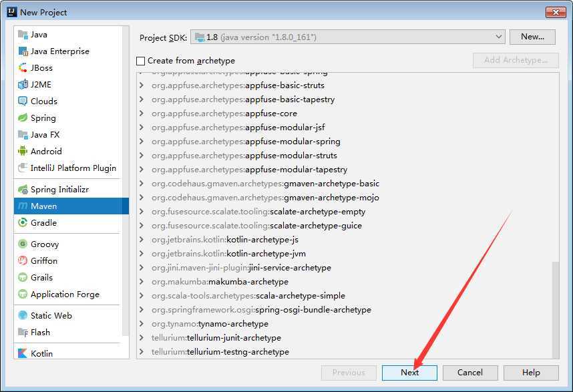Click the Next button
This screenshot has width=573, height=392.
(x=409, y=373)
